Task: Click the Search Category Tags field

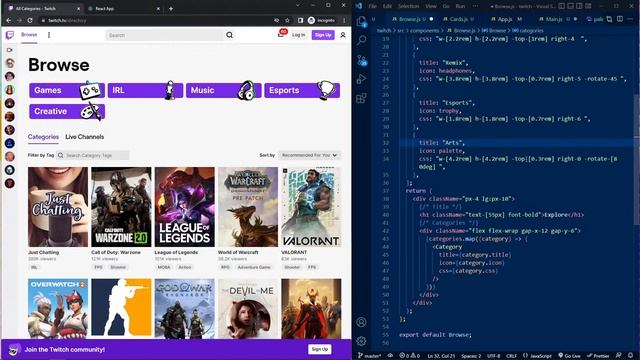Action: (x=93, y=155)
